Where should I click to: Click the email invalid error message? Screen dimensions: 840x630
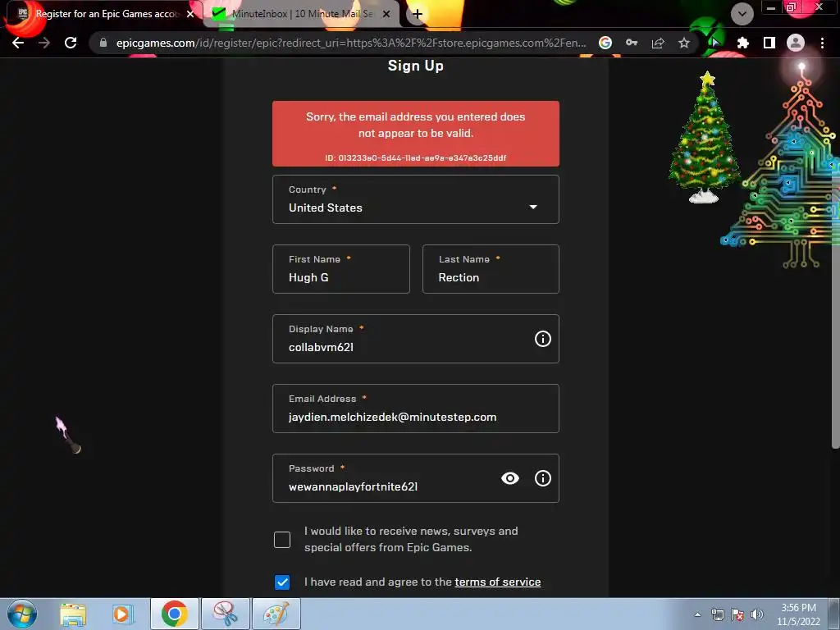416,134
